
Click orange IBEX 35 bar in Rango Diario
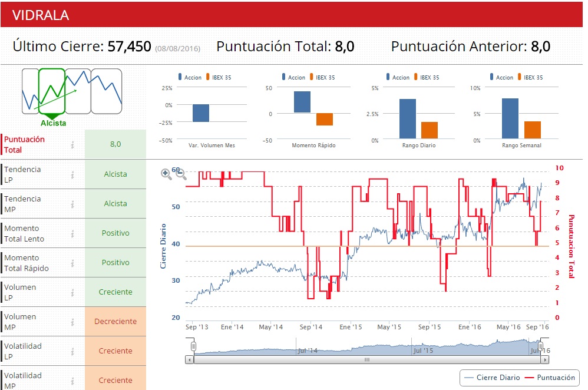[x=430, y=131]
